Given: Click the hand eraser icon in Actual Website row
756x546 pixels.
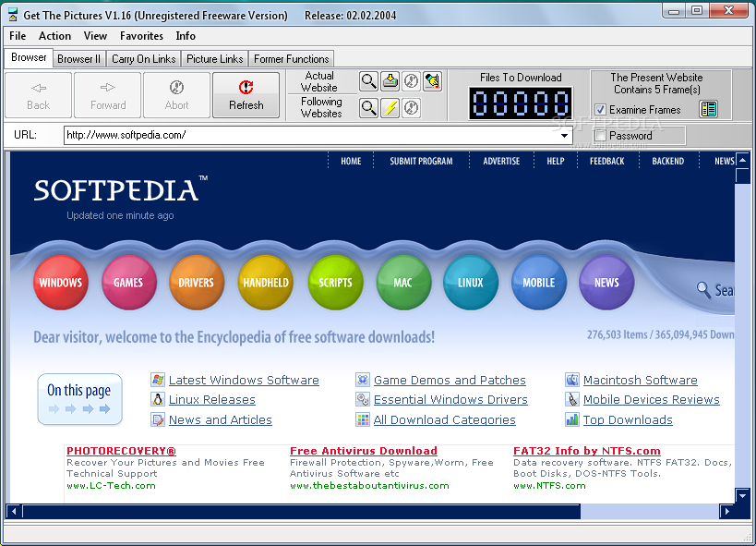Looking at the screenshot, I should pyautogui.click(x=433, y=81).
